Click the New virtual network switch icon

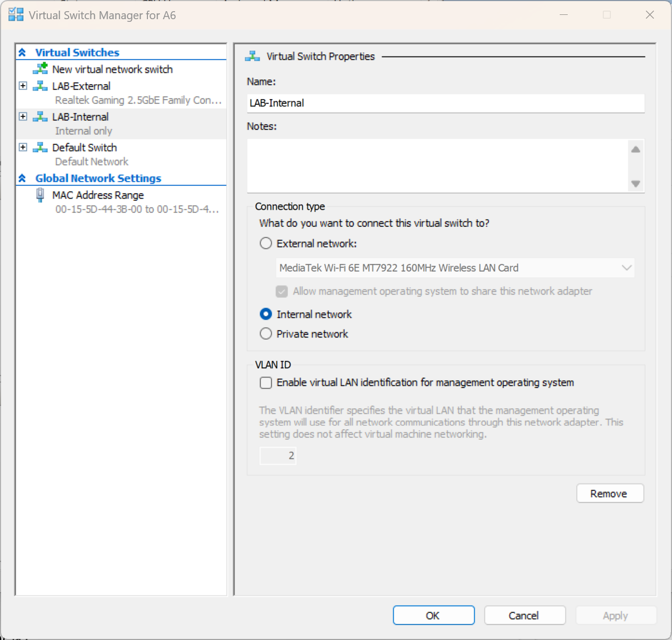click(40, 69)
